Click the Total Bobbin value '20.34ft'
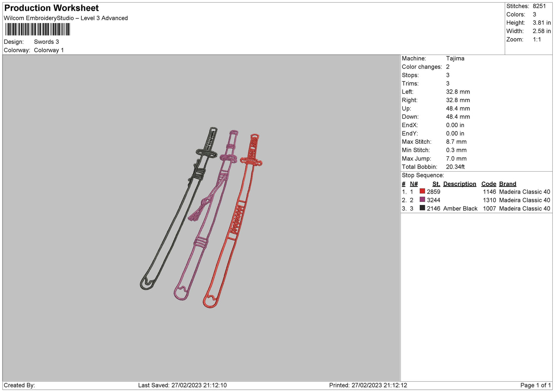555x392 pixels. coord(455,167)
